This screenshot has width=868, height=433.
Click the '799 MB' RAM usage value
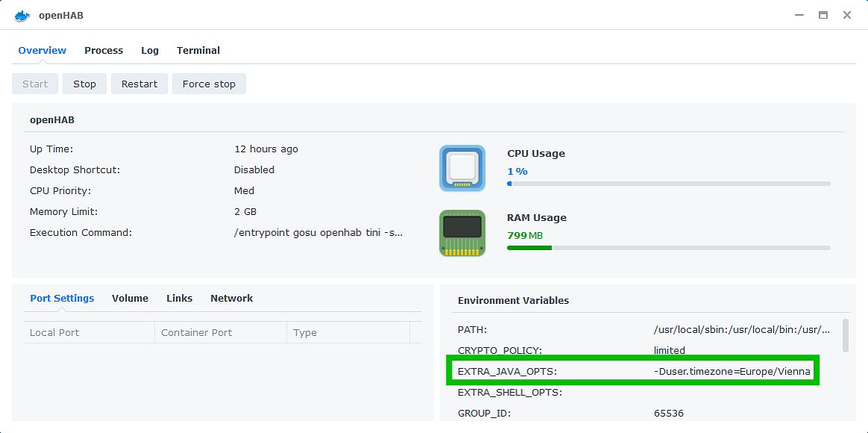point(525,235)
